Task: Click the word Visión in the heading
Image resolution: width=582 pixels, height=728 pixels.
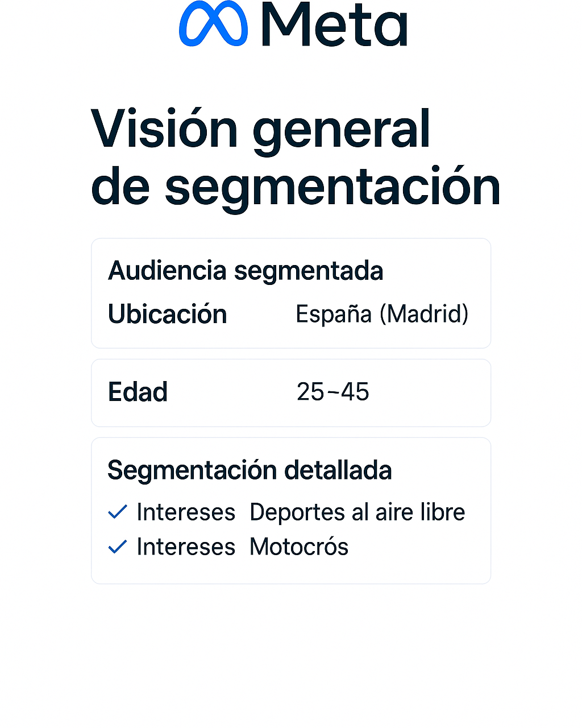Action: [x=164, y=129]
